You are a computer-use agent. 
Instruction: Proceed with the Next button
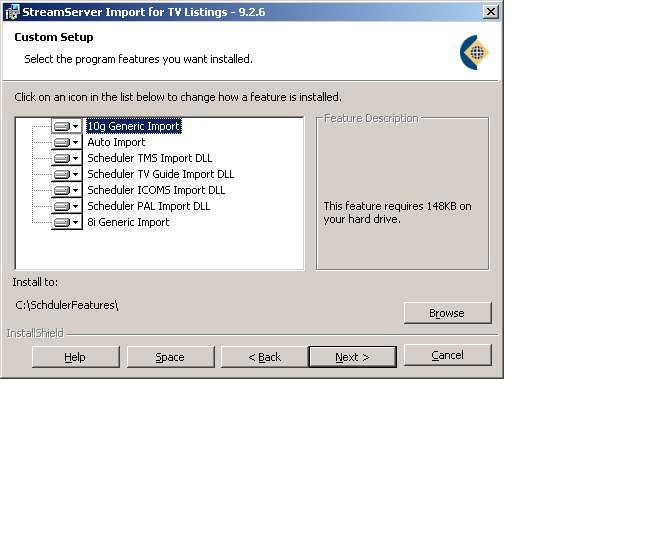352,357
